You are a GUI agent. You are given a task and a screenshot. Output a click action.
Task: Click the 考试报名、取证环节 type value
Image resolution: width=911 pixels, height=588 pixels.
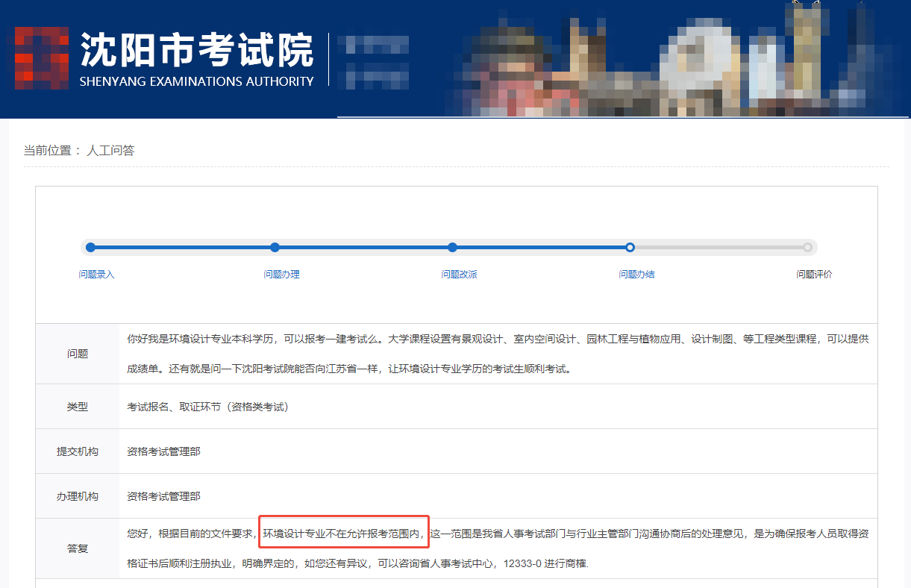207,407
